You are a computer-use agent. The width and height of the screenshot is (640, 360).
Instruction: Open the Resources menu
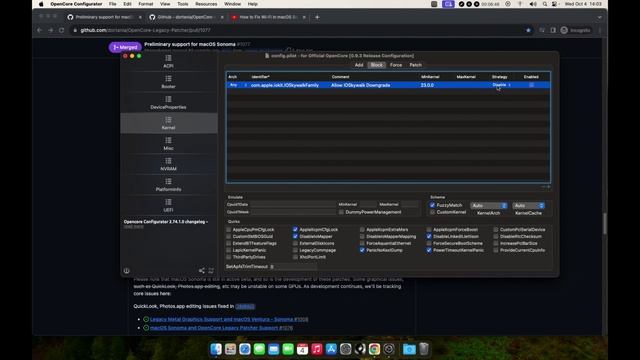(x=206, y=4)
